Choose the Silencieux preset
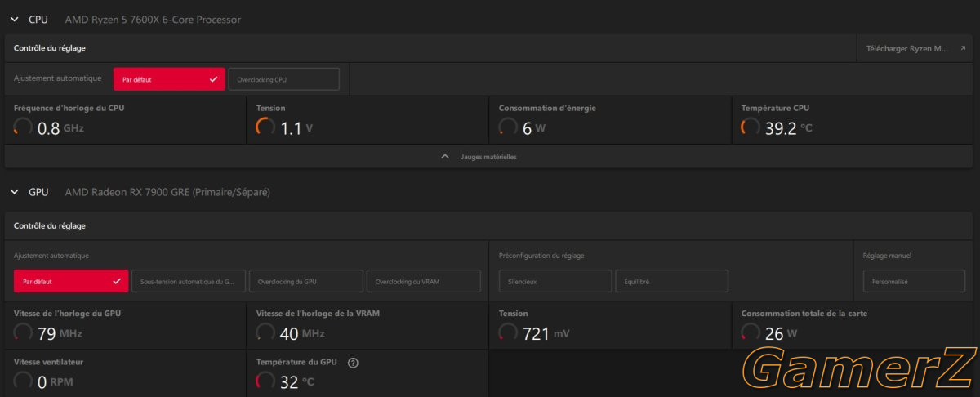This screenshot has width=980, height=397. click(555, 281)
